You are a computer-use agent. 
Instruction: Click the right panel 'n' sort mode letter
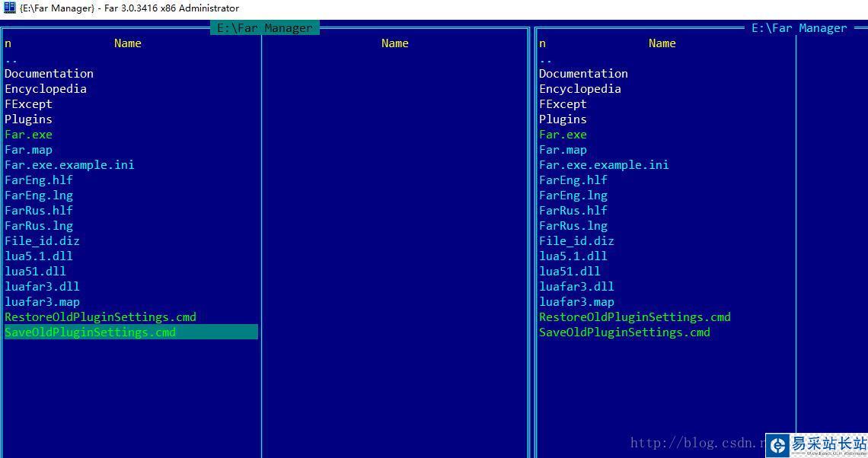[542, 43]
